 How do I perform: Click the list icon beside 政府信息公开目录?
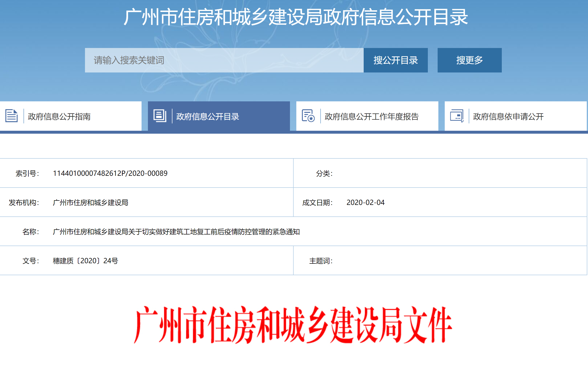[x=160, y=116]
